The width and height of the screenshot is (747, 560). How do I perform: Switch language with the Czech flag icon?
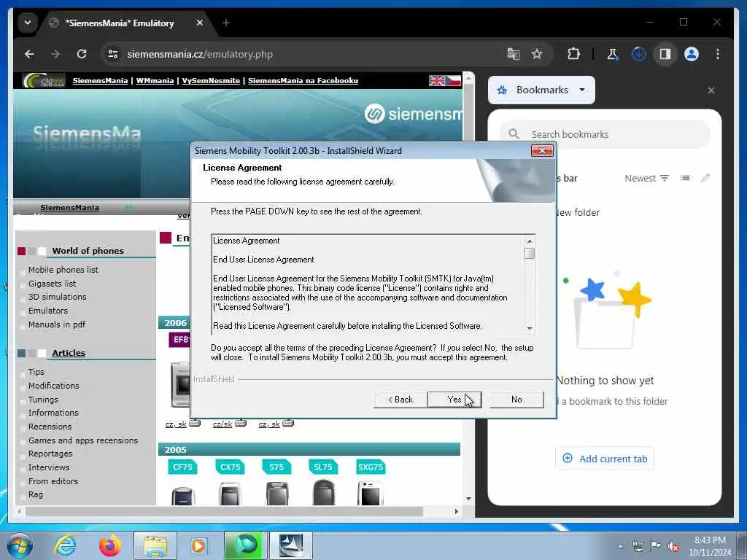pyautogui.click(x=453, y=80)
